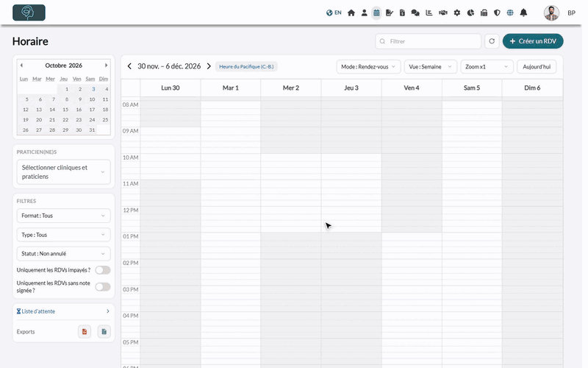Open the Mode : Rendez-vous dropdown
Image resolution: width=588 pixels, height=368 pixels.
(x=368, y=67)
